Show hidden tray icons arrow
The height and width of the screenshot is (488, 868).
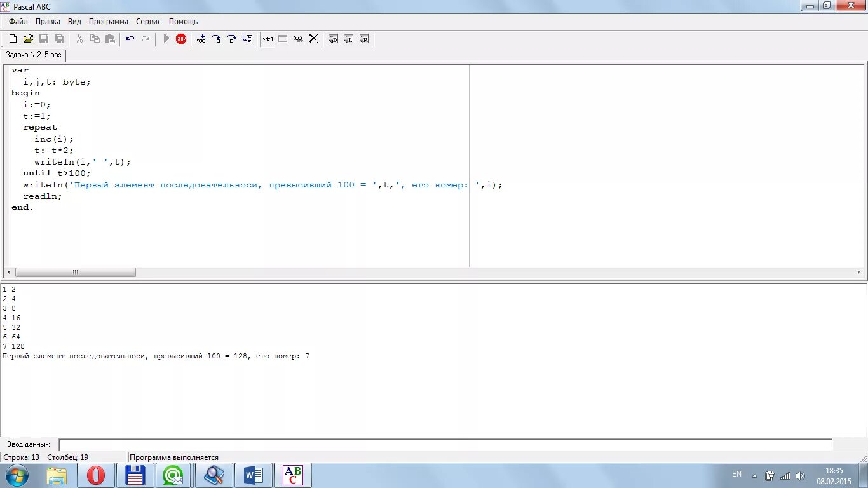754,475
